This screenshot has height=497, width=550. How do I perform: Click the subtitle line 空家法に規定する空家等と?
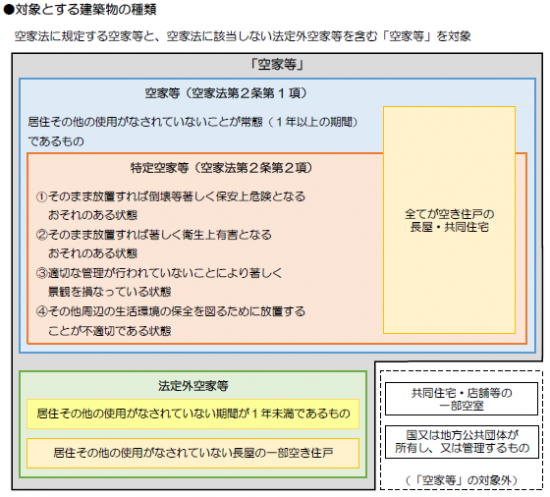click(242, 36)
